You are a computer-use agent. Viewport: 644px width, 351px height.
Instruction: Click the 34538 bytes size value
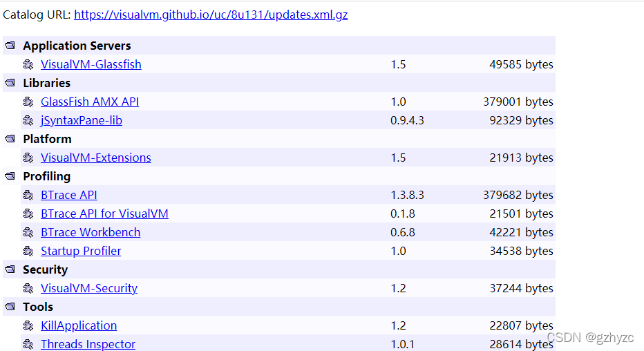[x=521, y=251]
